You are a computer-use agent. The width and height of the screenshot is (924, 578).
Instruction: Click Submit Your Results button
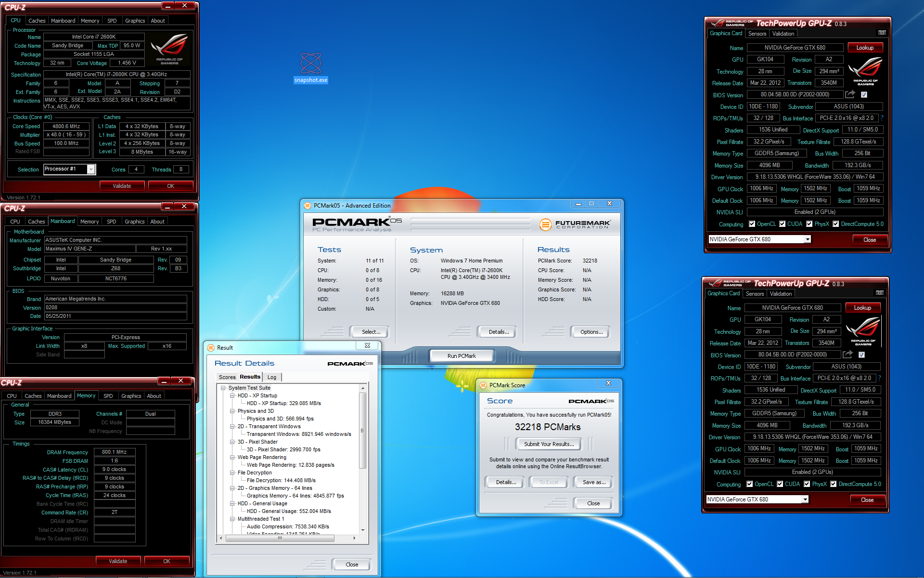click(549, 444)
